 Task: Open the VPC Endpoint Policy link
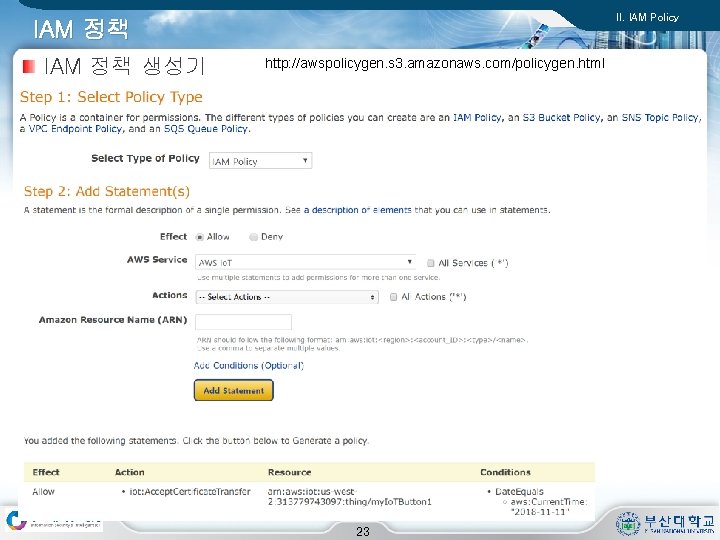point(76,129)
